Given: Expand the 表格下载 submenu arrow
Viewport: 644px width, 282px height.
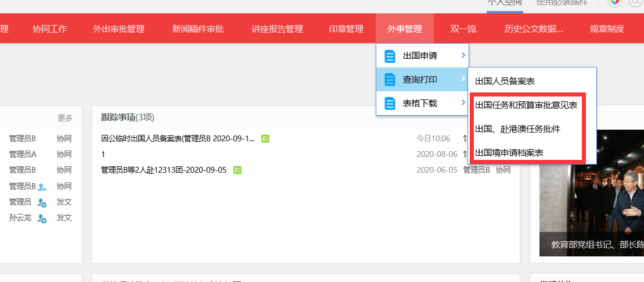Looking at the screenshot, I should click(x=463, y=103).
